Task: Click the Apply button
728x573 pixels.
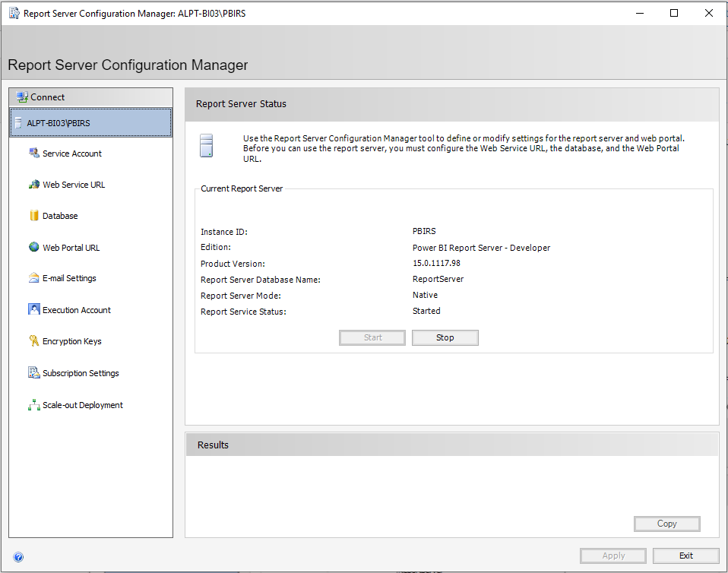Action: pyautogui.click(x=613, y=556)
